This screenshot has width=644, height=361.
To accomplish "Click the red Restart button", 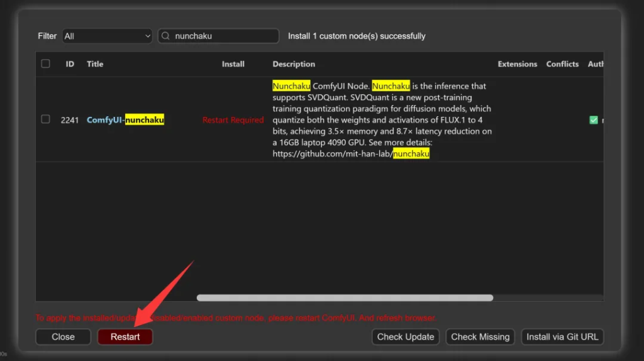I will click(125, 336).
